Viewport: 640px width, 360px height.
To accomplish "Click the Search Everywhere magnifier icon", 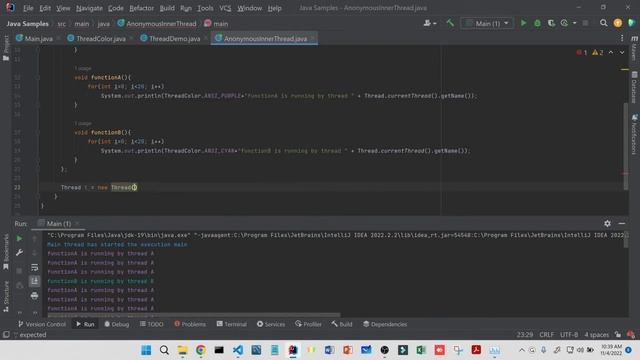I will (x=604, y=23).
